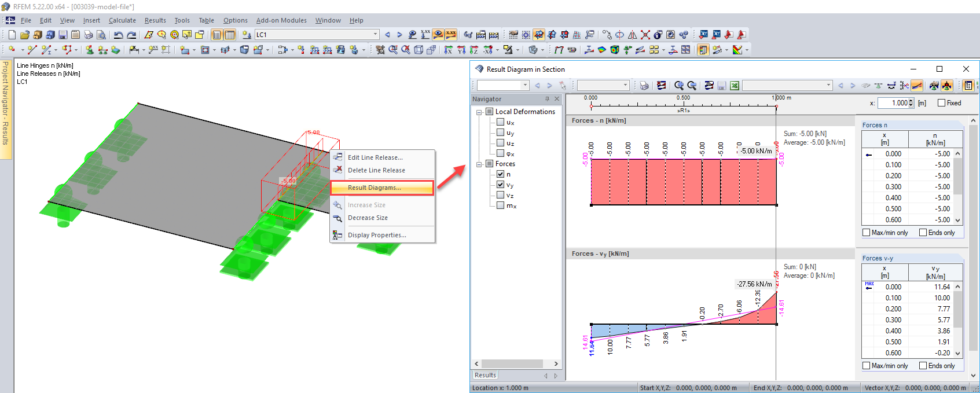The image size is (980, 393).
Task: Click the x position input field
Action: [x=892, y=103]
